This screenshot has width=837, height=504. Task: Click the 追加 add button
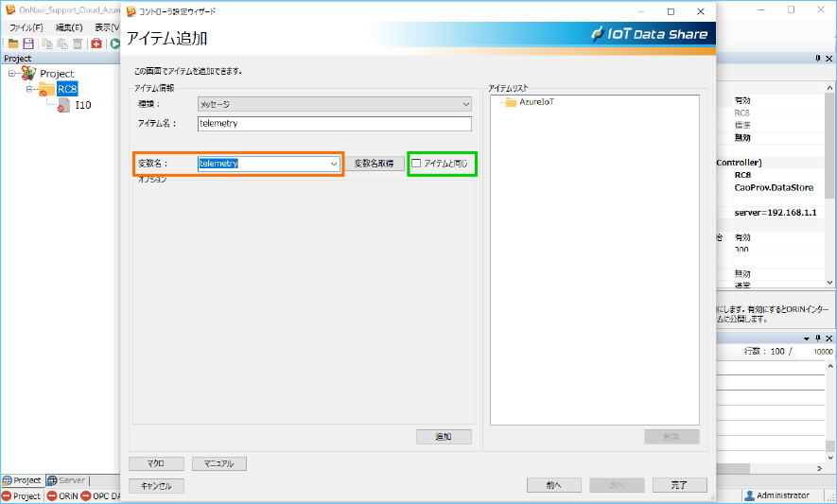[x=444, y=437]
